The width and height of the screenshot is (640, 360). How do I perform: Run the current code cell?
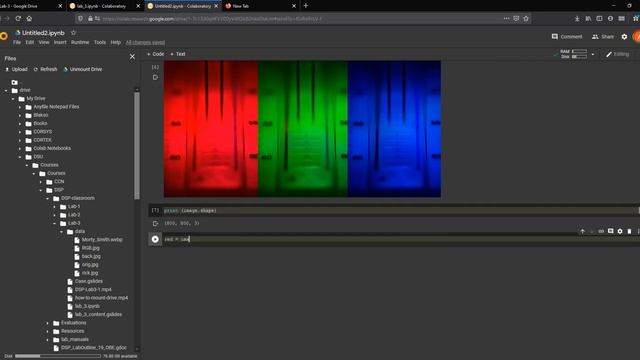coord(155,239)
